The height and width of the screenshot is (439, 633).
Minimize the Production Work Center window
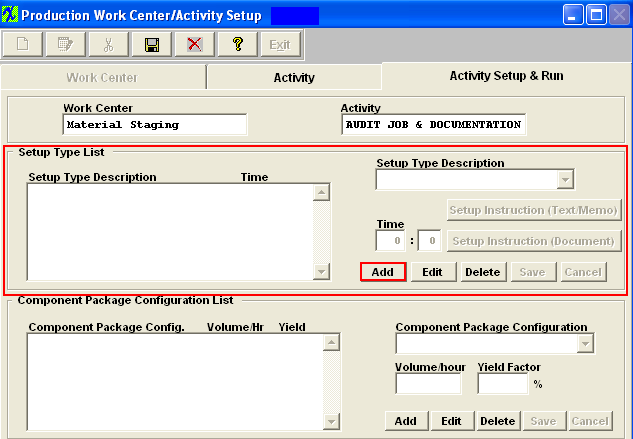(573, 15)
